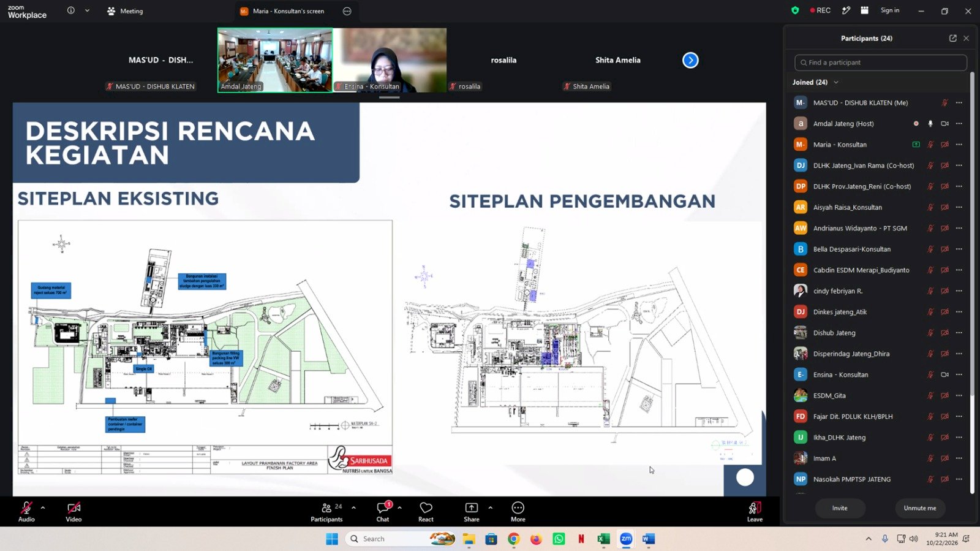Screen dimensions: 980x551
Task: Click muted mic icon for MAS'UD - DISHUB KLATEN (Me)
Action: (x=945, y=103)
